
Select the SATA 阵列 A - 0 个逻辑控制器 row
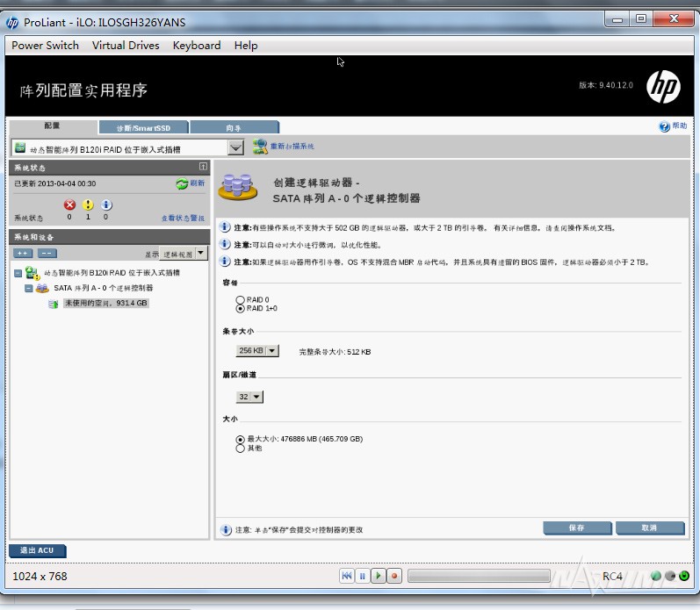click(103, 288)
